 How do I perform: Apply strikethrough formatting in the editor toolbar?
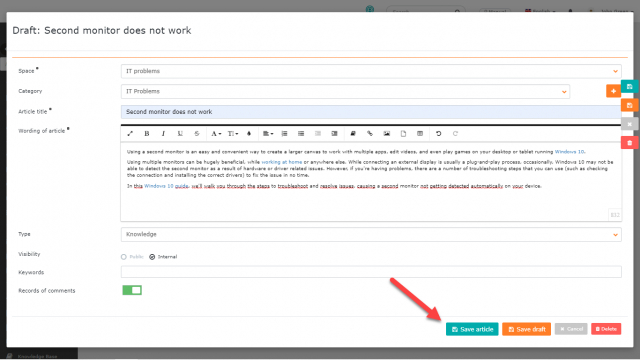197,133
